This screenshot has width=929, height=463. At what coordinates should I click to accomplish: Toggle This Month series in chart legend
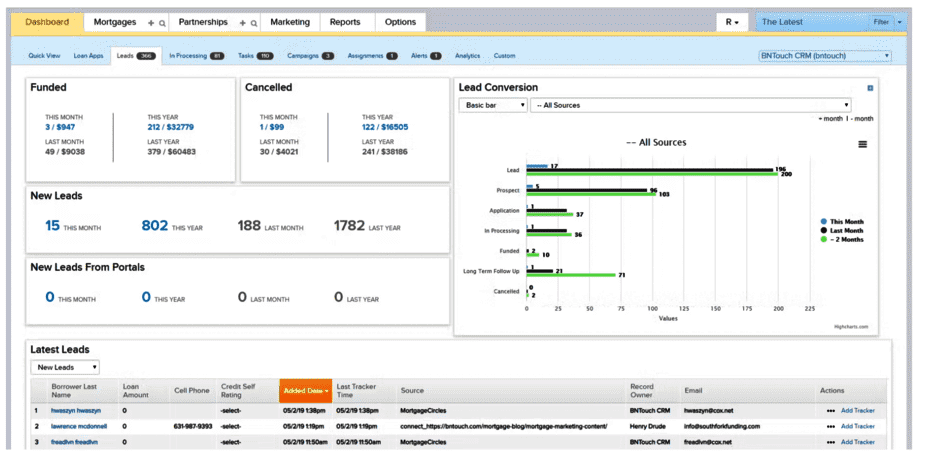[842, 221]
